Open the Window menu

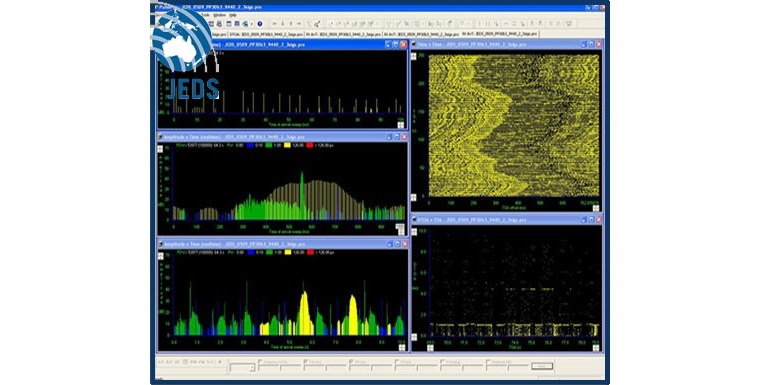coord(219,15)
